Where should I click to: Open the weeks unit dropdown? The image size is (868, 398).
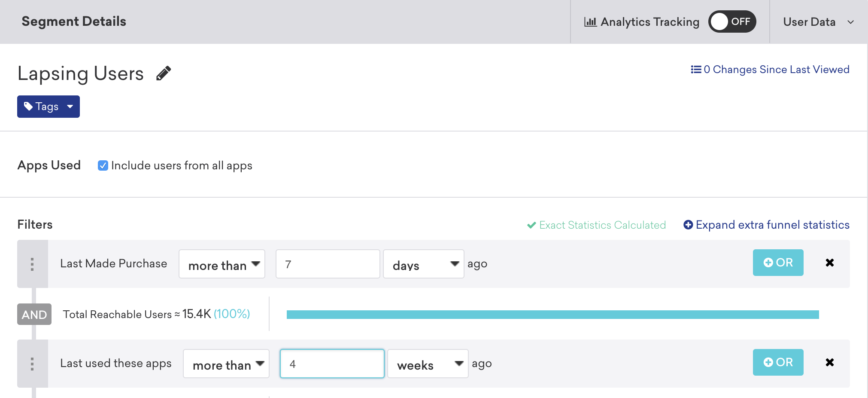(428, 364)
